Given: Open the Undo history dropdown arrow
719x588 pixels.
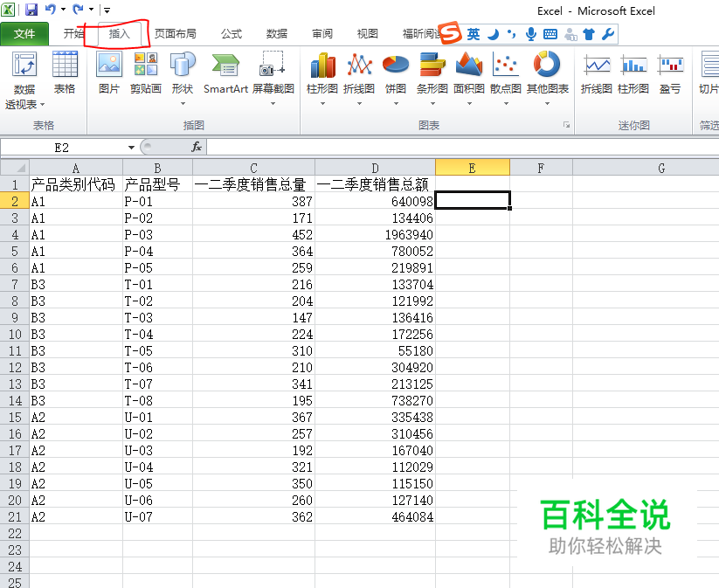Looking at the screenshot, I should coord(63,10).
